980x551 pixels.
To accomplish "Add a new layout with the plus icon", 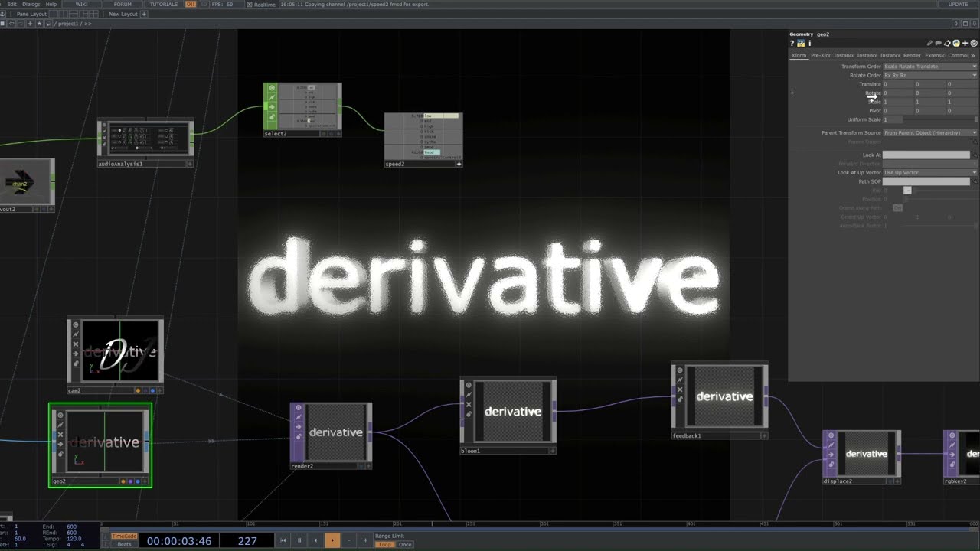I will 144,14.
